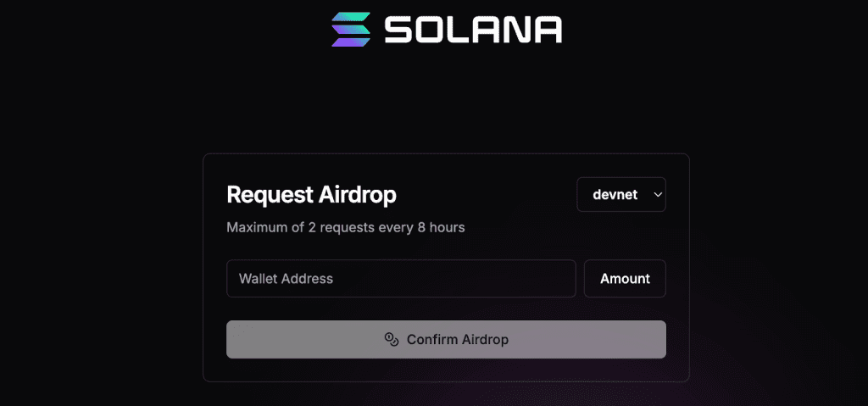Image resolution: width=868 pixels, height=406 pixels.
Task: Click the Amount button
Action: point(625,278)
